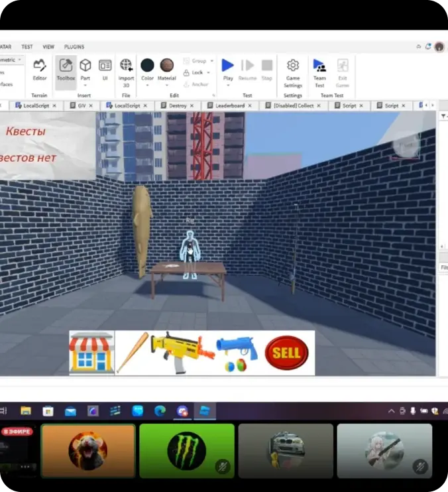This screenshot has height=492, width=448.
Task: Click the red SELL button
Action: (x=286, y=353)
